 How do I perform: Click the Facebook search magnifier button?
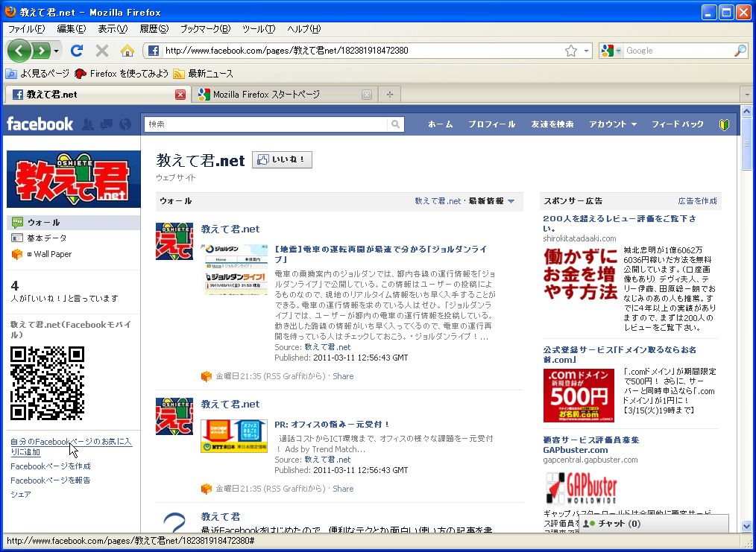point(395,124)
